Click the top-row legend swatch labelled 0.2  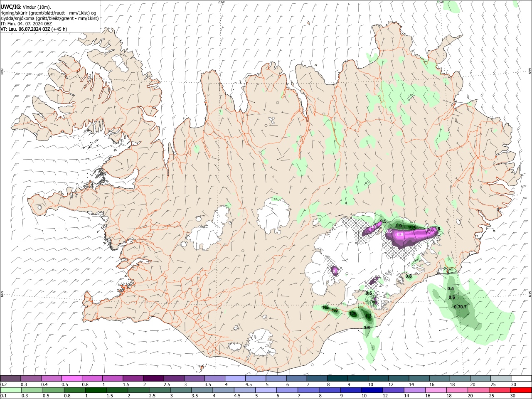coord(10,378)
